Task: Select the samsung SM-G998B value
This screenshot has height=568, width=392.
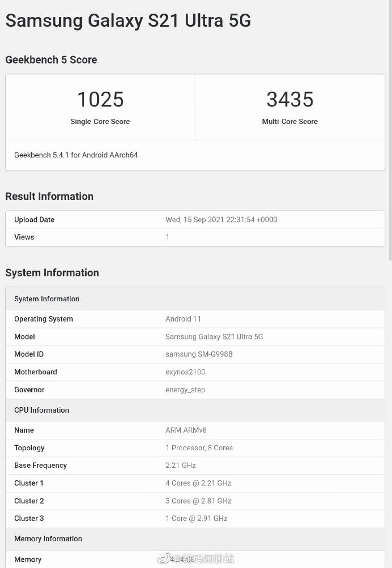Action: pyautogui.click(x=199, y=354)
